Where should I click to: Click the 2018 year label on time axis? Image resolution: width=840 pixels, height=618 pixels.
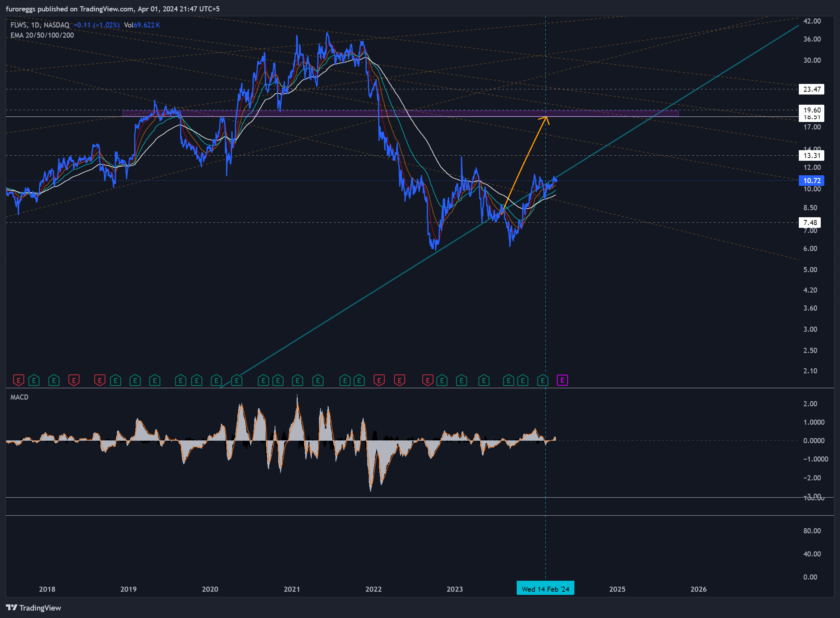point(47,589)
